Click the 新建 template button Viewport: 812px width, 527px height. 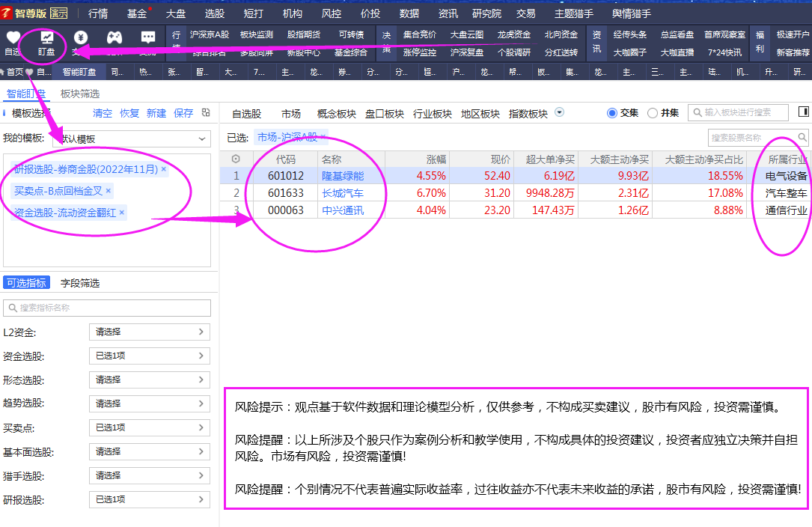point(156,113)
